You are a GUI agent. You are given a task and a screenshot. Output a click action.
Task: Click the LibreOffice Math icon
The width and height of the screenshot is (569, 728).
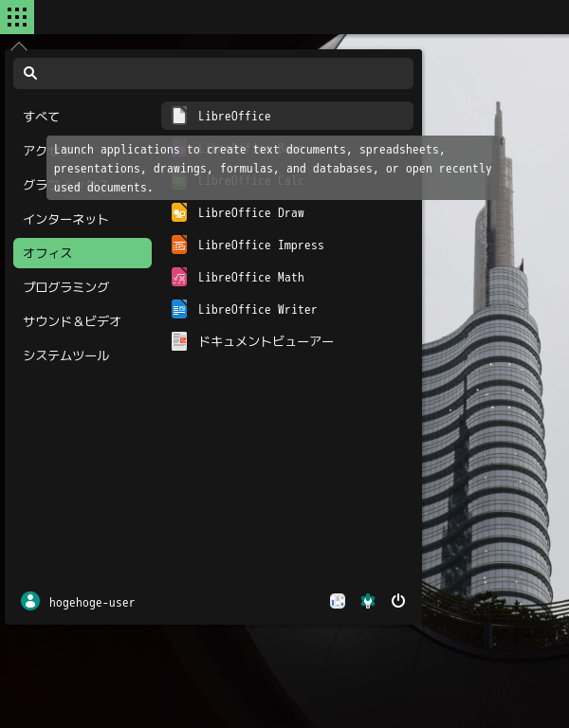pos(179,277)
